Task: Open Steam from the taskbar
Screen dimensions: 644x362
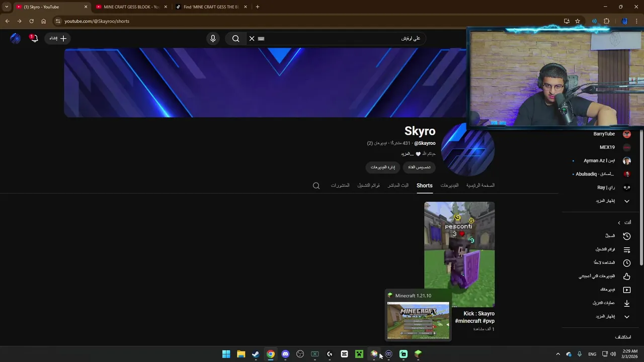Action: [256, 354]
